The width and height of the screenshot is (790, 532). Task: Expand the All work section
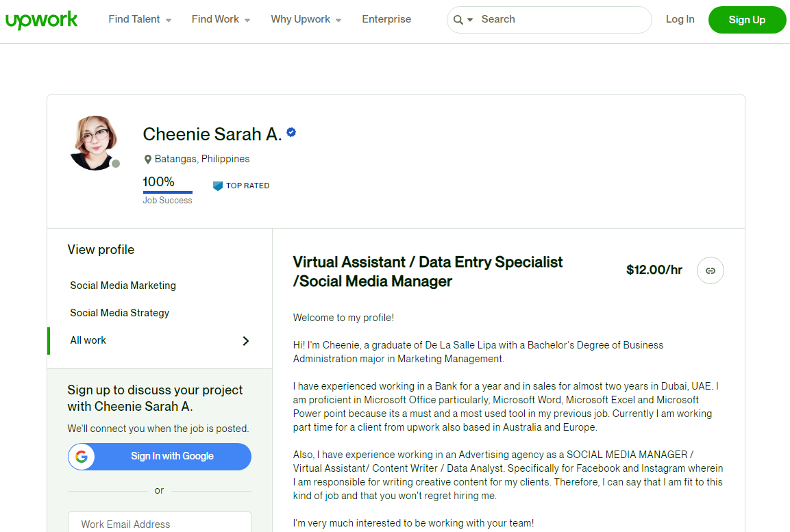(x=245, y=340)
